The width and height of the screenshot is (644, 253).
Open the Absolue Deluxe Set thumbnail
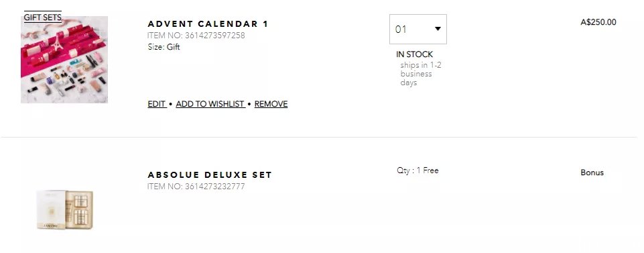click(x=64, y=209)
